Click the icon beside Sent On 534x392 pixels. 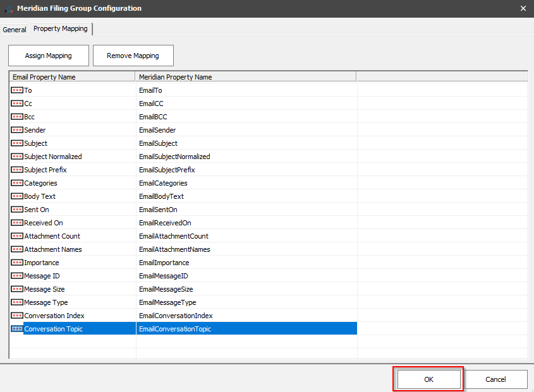(16, 210)
